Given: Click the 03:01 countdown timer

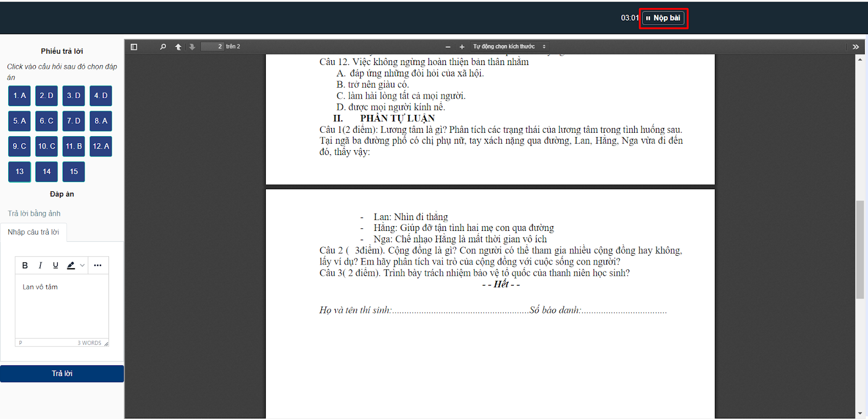Looking at the screenshot, I should coord(630,18).
